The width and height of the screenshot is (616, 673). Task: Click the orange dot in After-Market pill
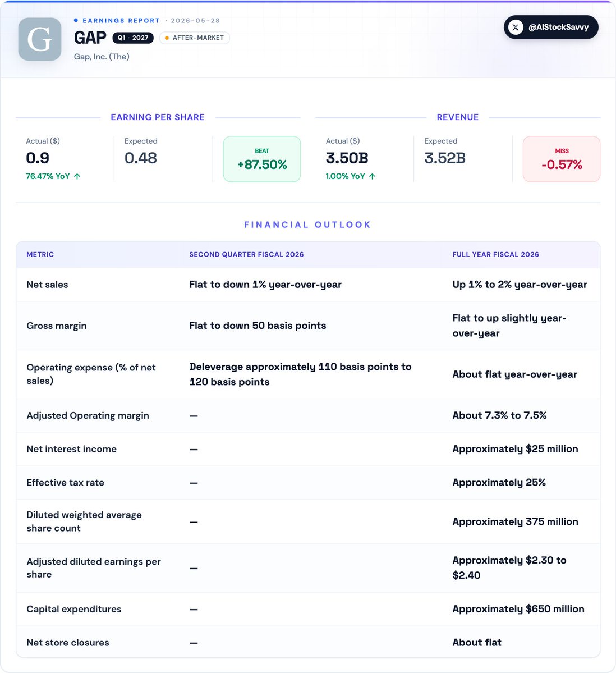tap(167, 38)
